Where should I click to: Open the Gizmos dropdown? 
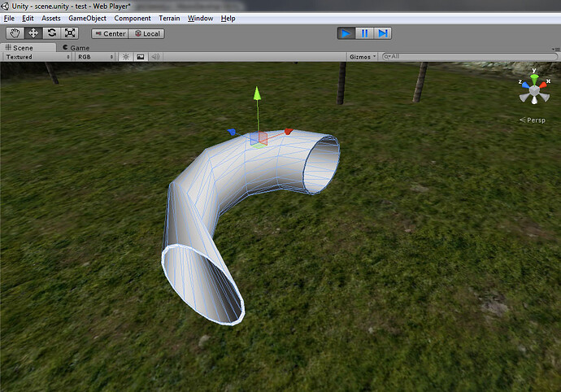tap(363, 57)
